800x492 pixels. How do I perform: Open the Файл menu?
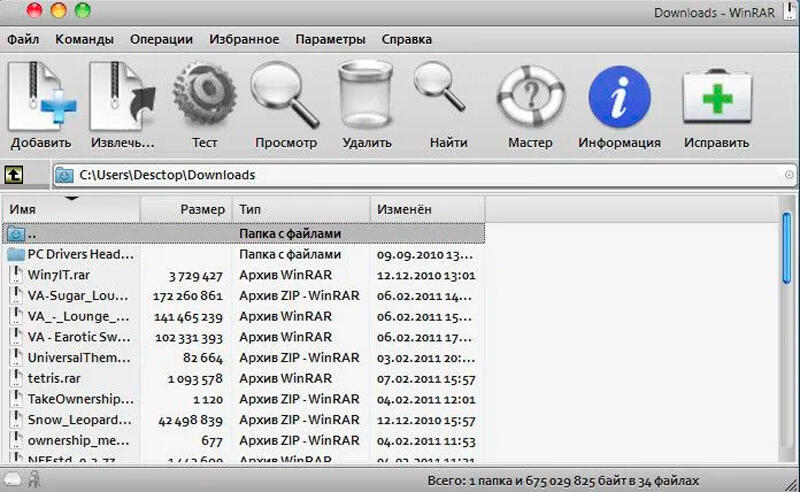pyautogui.click(x=23, y=39)
